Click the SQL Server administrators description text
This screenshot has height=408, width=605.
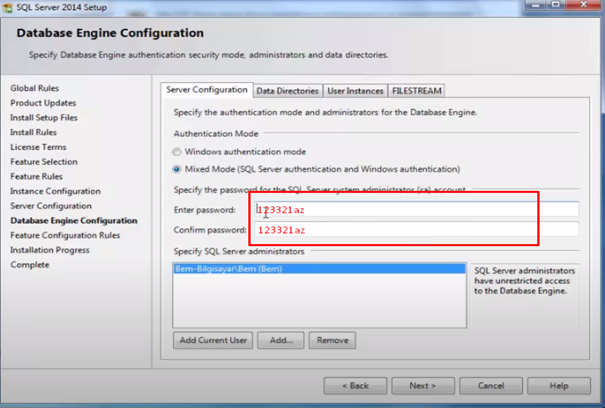click(x=524, y=281)
